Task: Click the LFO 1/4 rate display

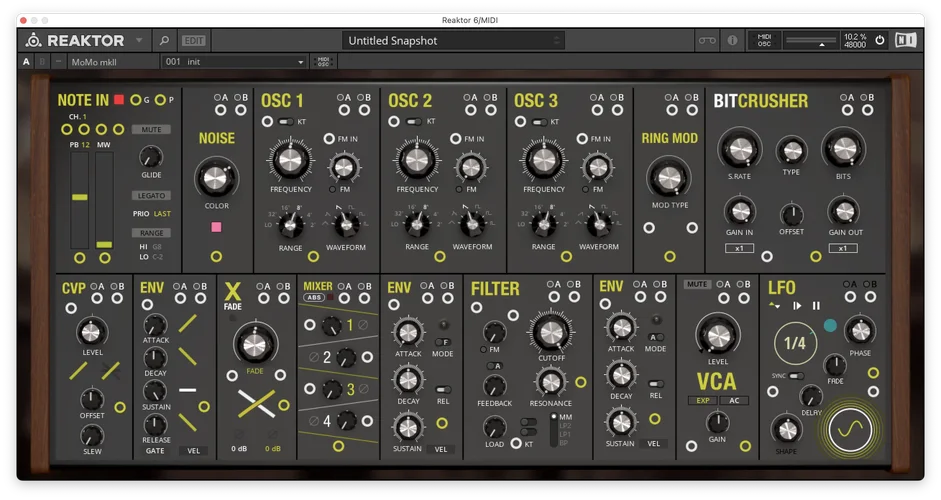Action: click(x=795, y=343)
